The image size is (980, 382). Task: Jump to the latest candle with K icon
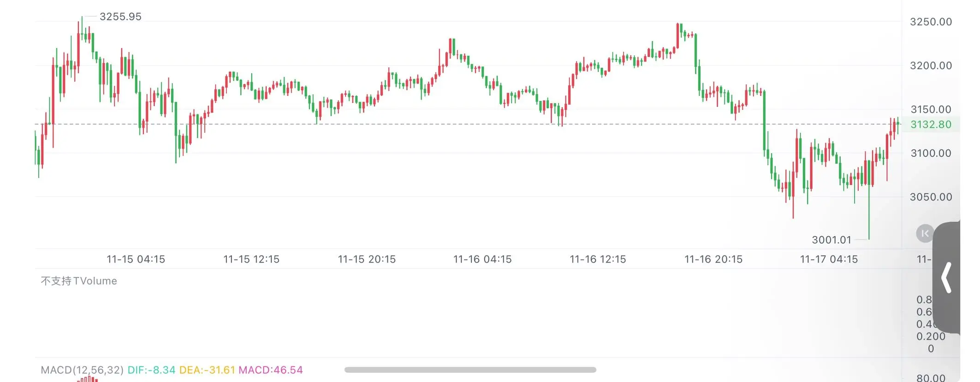pyautogui.click(x=925, y=233)
